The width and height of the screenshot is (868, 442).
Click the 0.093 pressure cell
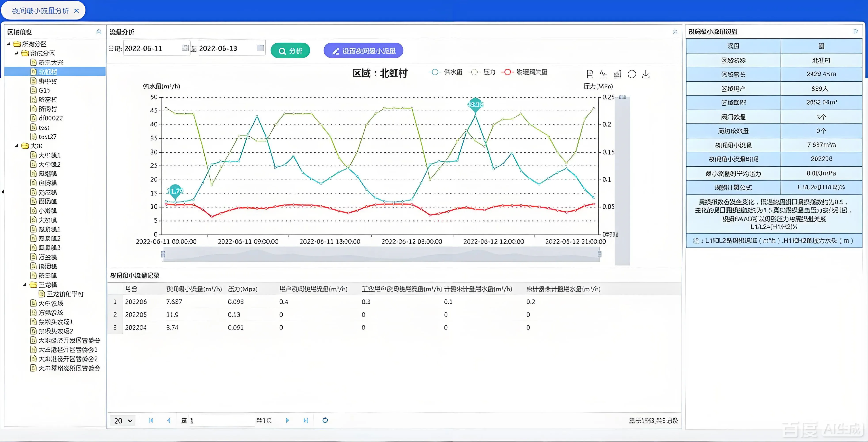coord(236,302)
